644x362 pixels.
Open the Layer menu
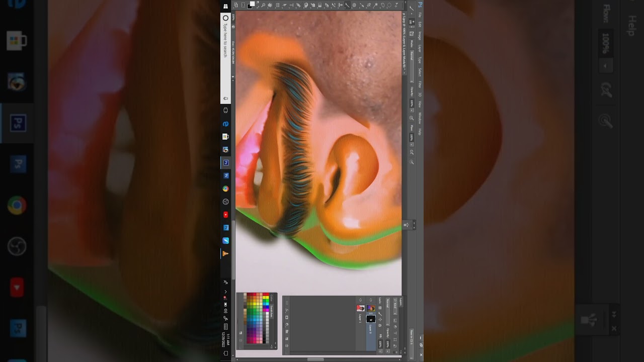(x=420, y=48)
